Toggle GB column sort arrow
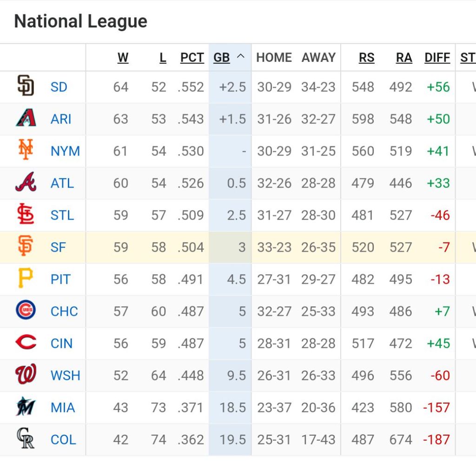Viewport: 476px width, 469px height. tap(240, 57)
